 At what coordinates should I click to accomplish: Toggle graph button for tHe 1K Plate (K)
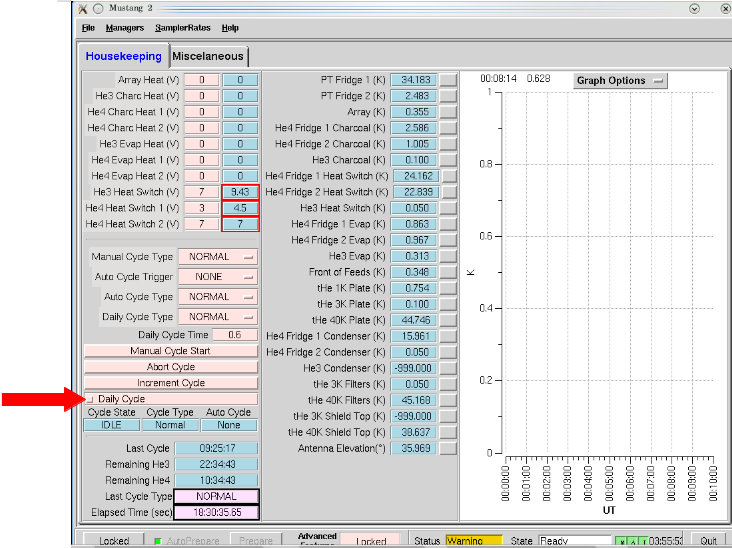coord(448,288)
